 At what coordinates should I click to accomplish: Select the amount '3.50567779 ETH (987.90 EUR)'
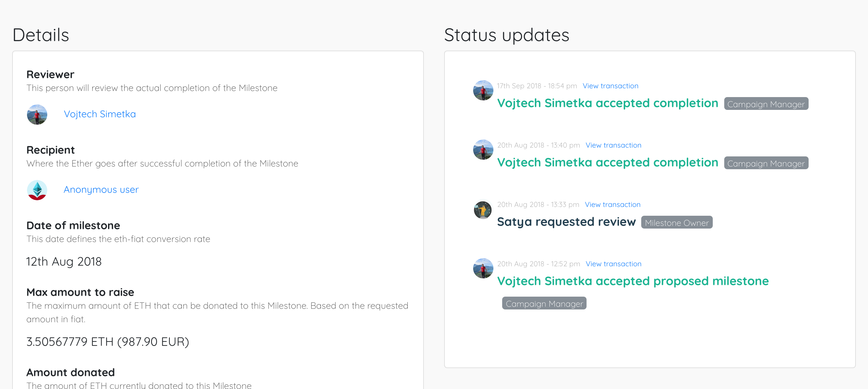108,342
